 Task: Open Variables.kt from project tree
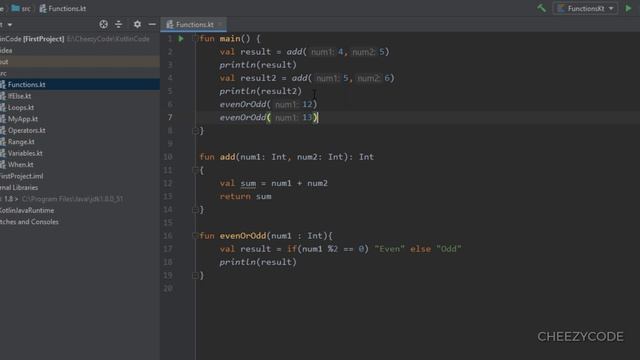click(x=25, y=153)
